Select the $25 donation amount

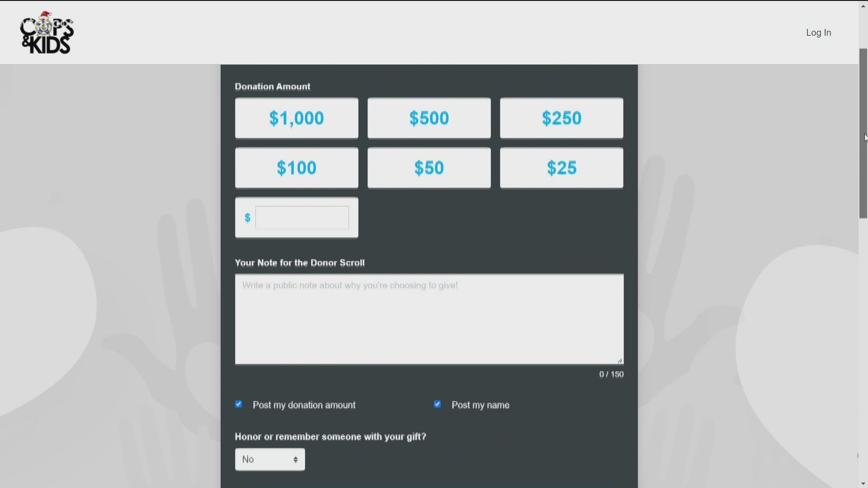[x=561, y=168]
